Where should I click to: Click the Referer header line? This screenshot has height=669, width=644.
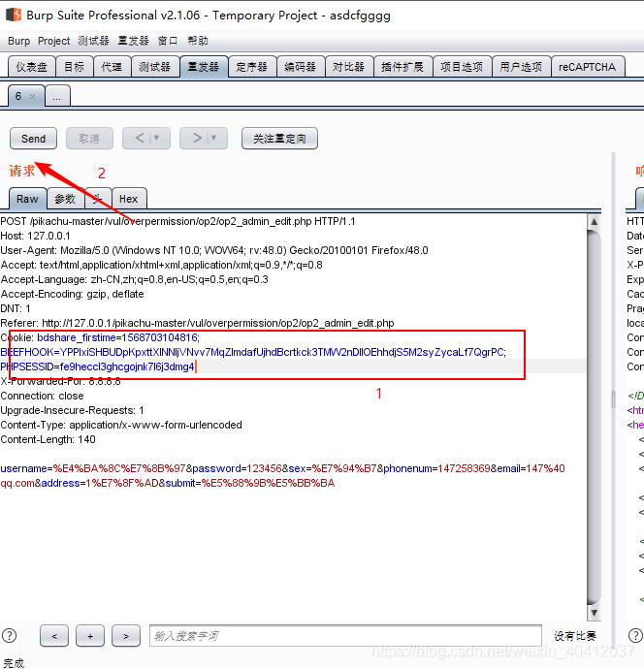click(x=197, y=323)
